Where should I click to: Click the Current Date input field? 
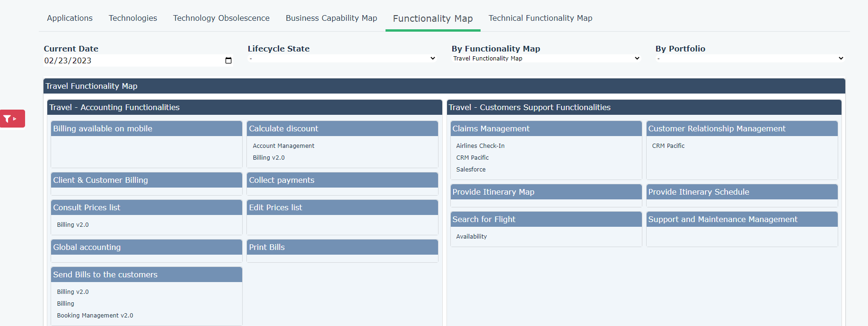(132, 60)
